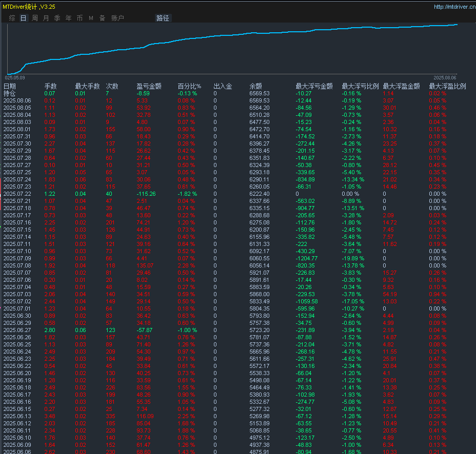Open the 备 notes tab
The height and width of the screenshot is (454, 476).
tap(102, 18)
